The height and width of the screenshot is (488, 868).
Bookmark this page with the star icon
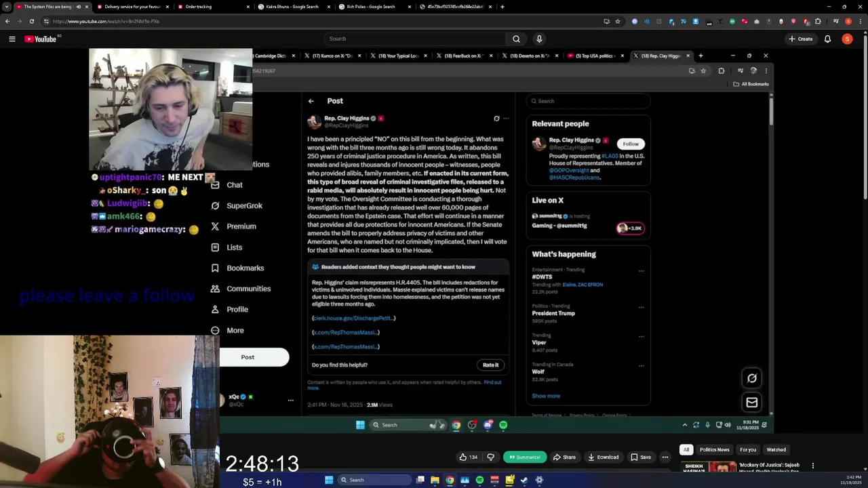point(618,21)
